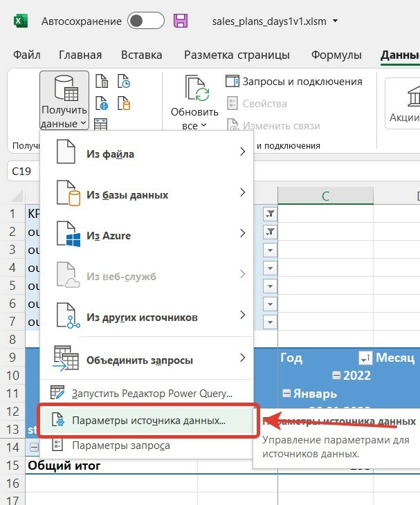Viewport: 420px width, 505px height.
Task: Open the Файл tab
Action: point(26,55)
